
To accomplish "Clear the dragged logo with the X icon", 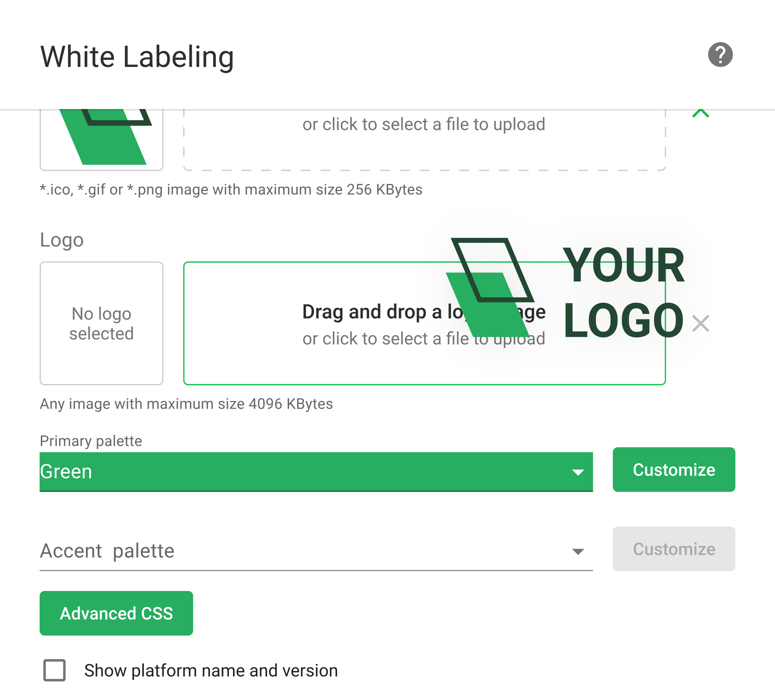I will pyautogui.click(x=701, y=324).
